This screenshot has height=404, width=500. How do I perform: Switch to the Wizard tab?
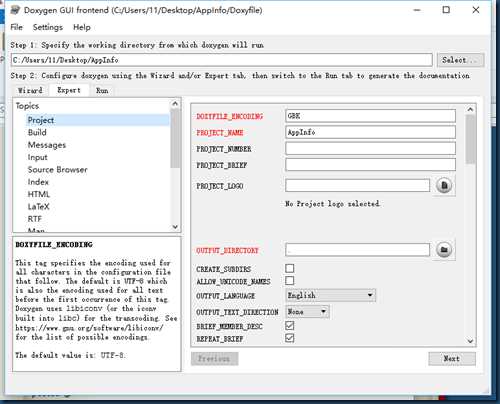point(30,90)
